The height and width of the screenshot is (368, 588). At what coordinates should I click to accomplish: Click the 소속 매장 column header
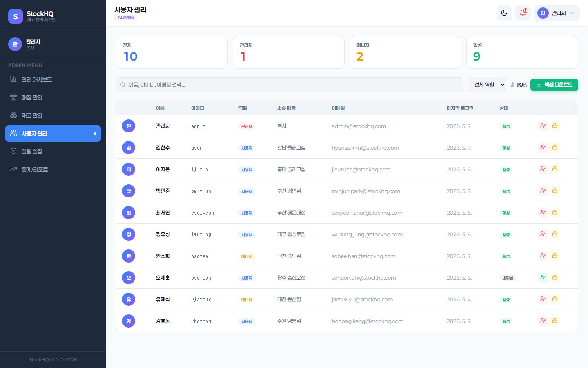(x=286, y=108)
